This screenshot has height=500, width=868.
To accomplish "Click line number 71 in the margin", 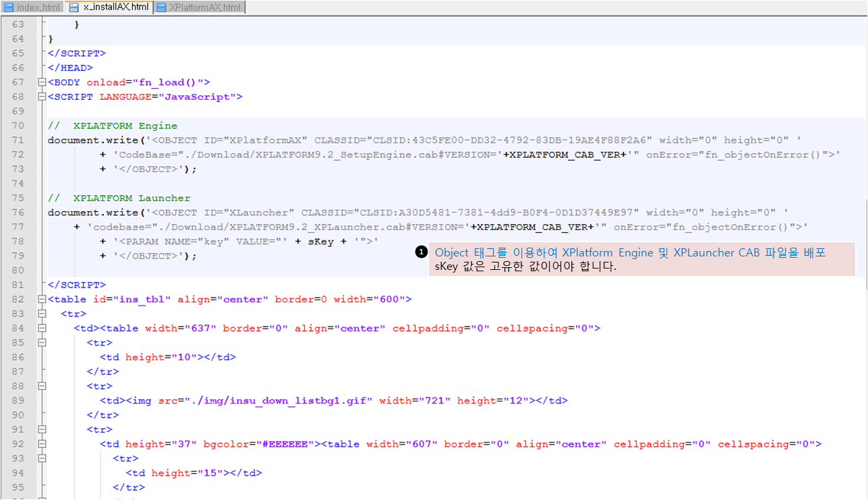I will (x=18, y=140).
